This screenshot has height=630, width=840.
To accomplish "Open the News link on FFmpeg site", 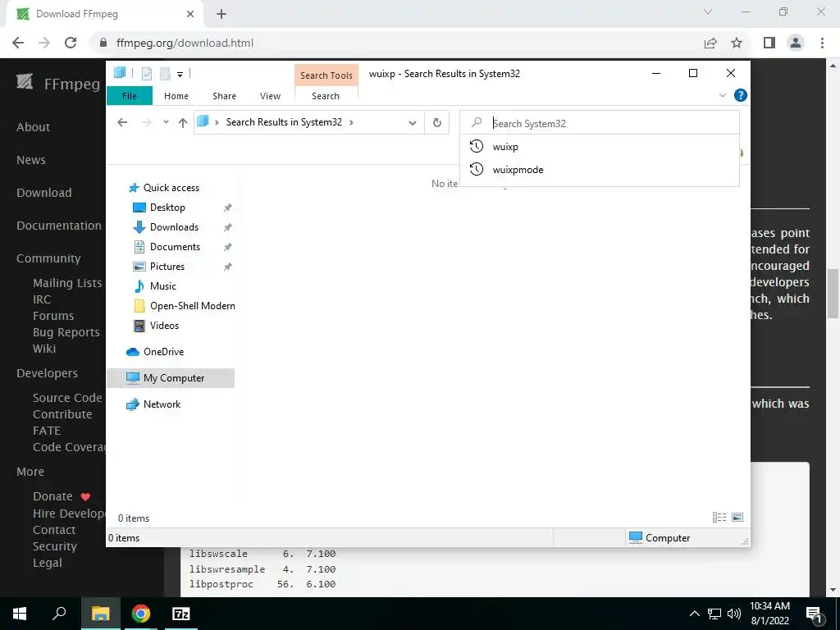I will [31, 160].
